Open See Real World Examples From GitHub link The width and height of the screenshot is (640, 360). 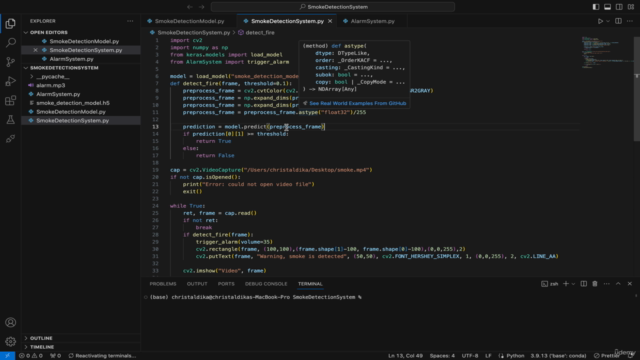coord(358,103)
